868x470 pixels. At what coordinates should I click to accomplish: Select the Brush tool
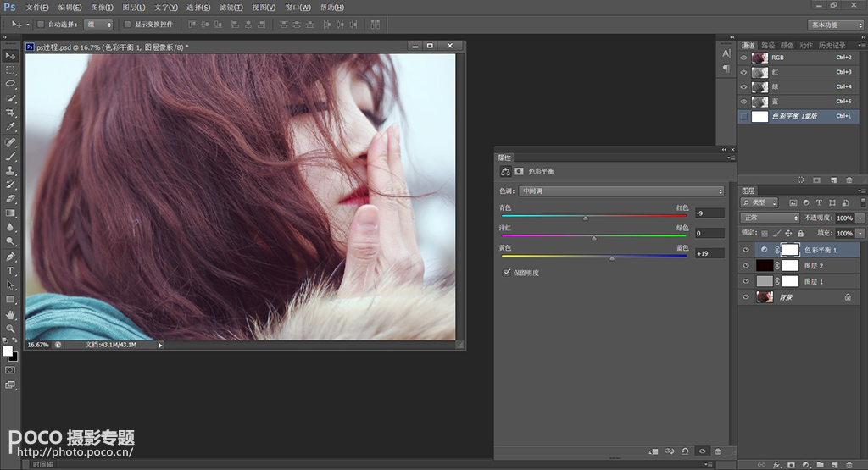[x=10, y=157]
